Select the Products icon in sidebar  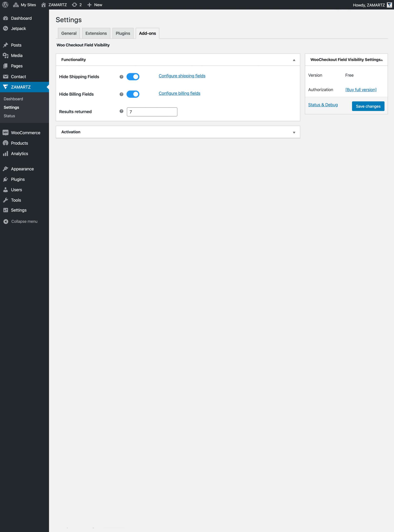coord(6,143)
